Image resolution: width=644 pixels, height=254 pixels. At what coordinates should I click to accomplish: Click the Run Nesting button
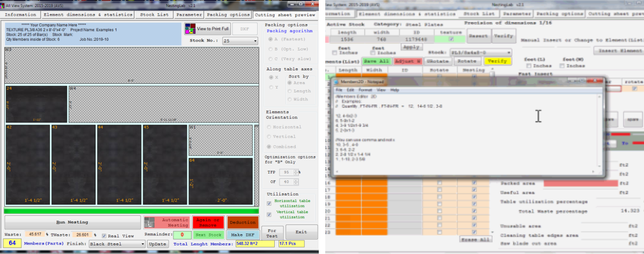pyautogui.click(x=72, y=222)
